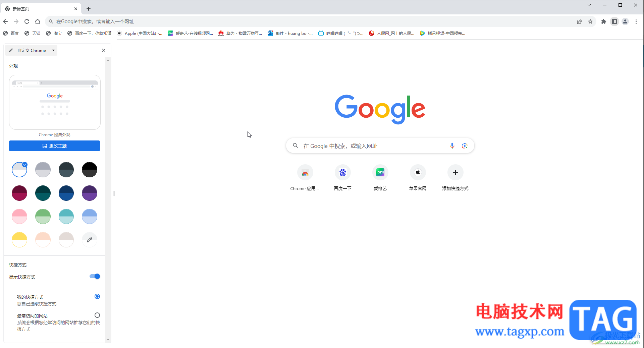Choose the pink theme swatch
This screenshot has height=348, width=644.
click(x=19, y=216)
